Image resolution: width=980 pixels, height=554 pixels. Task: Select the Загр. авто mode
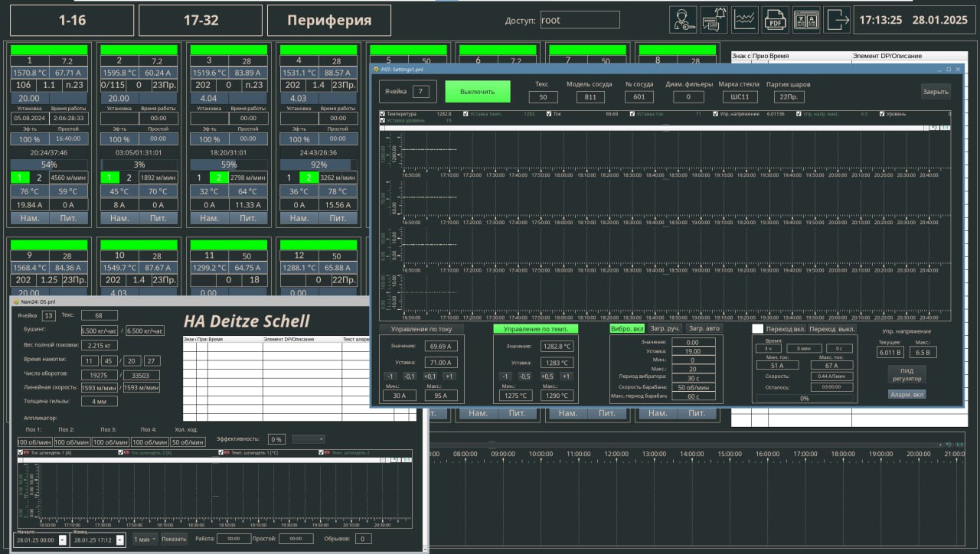(704, 328)
